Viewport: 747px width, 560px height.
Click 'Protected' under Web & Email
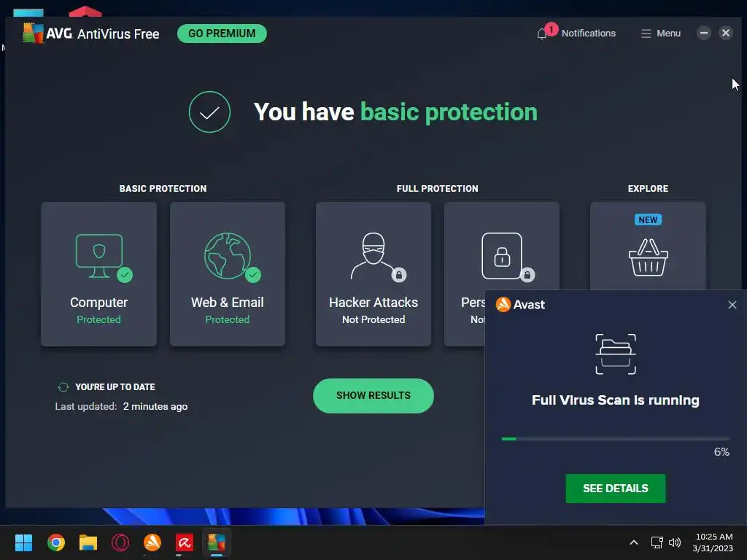tap(228, 319)
